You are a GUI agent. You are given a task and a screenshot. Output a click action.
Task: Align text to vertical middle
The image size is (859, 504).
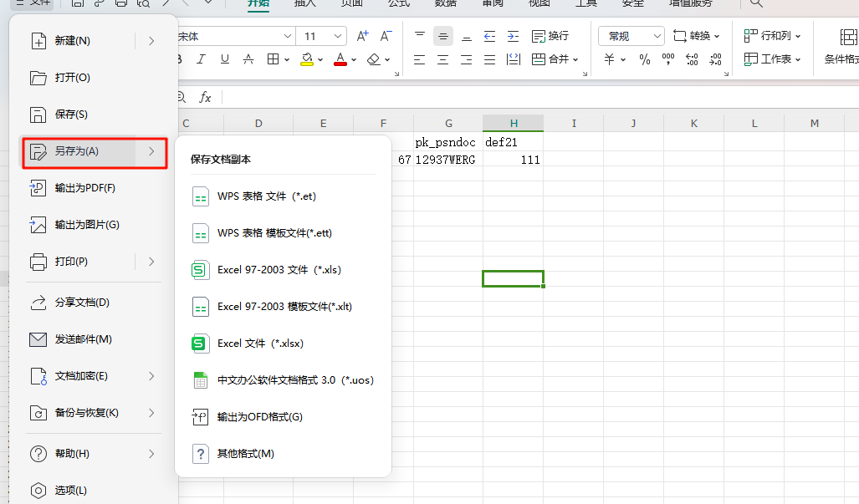443,36
